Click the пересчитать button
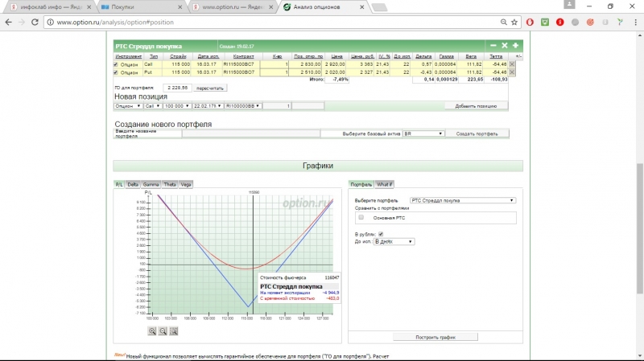 tap(210, 88)
